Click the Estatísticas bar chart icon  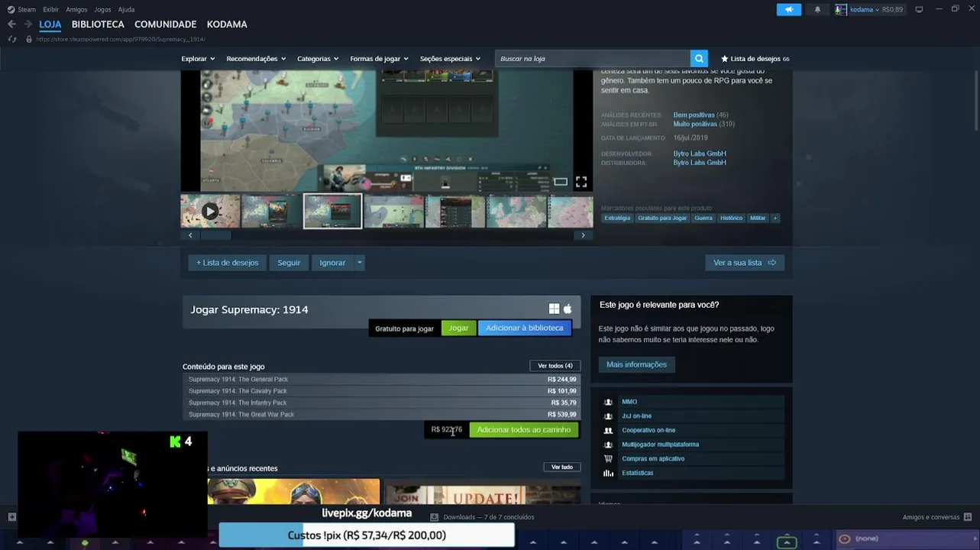tap(608, 473)
